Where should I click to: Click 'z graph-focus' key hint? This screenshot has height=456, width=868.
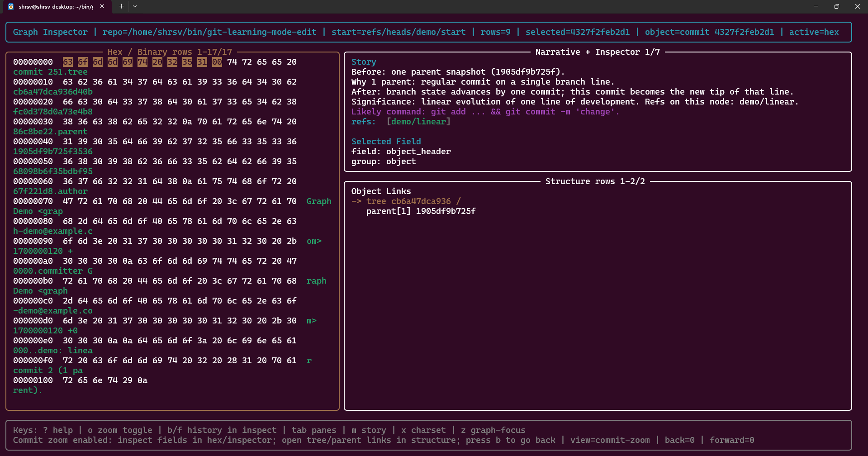click(x=493, y=430)
